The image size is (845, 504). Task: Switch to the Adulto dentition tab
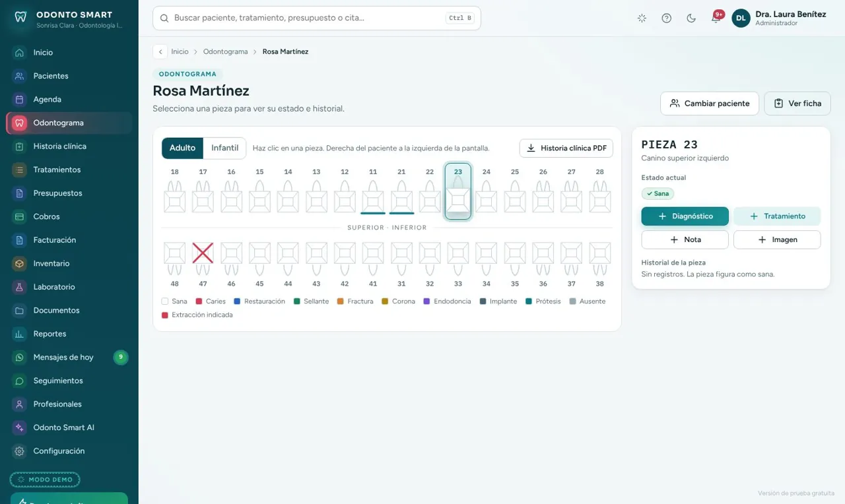click(182, 148)
